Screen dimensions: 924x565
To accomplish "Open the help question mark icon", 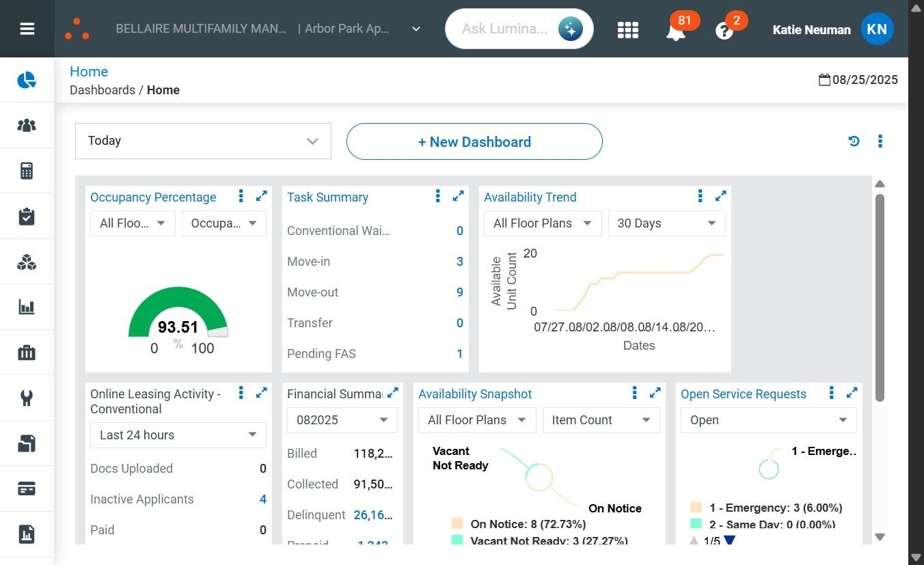I will coord(724,31).
